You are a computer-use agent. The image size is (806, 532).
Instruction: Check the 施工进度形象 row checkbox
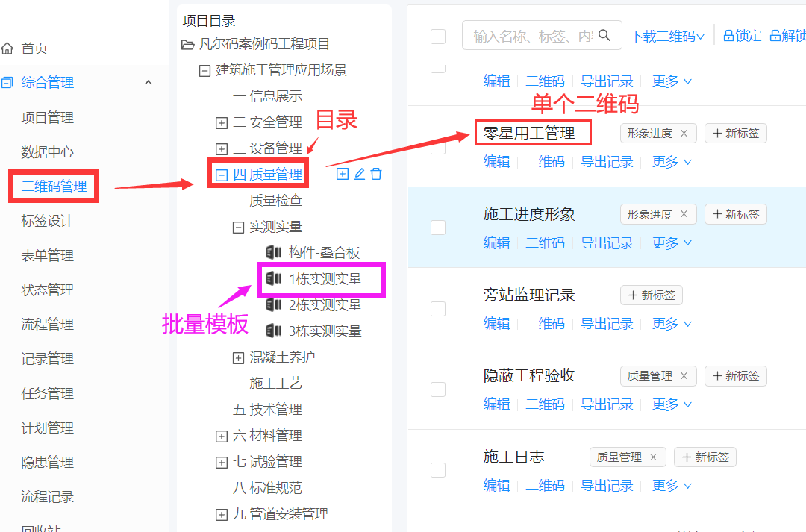[x=438, y=227]
